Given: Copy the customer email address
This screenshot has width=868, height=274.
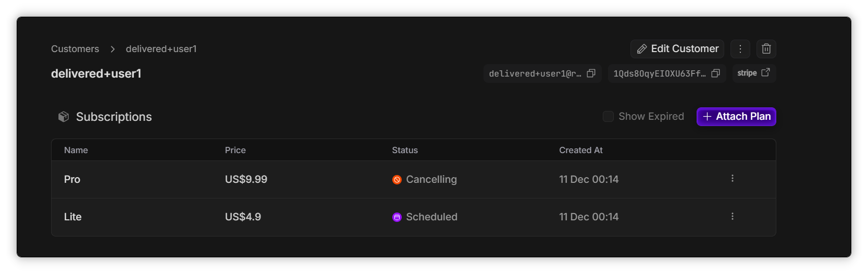Looking at the screenshot, I should pos(591,73).
